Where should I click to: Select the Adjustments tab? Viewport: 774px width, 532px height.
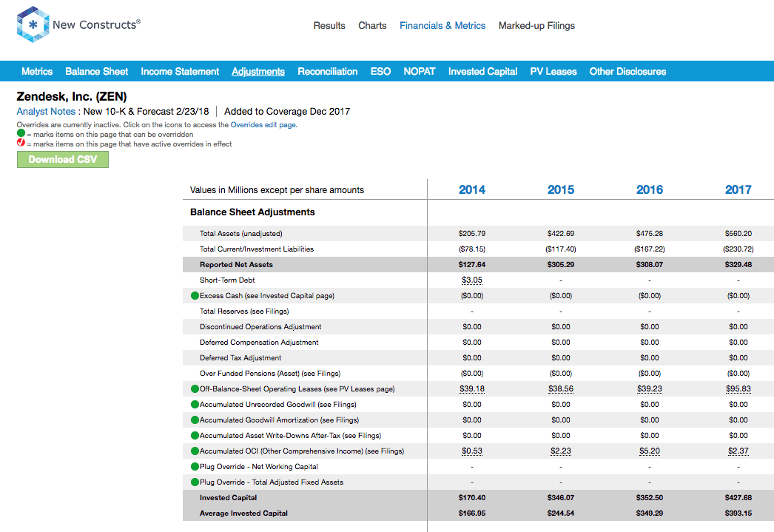258,72
